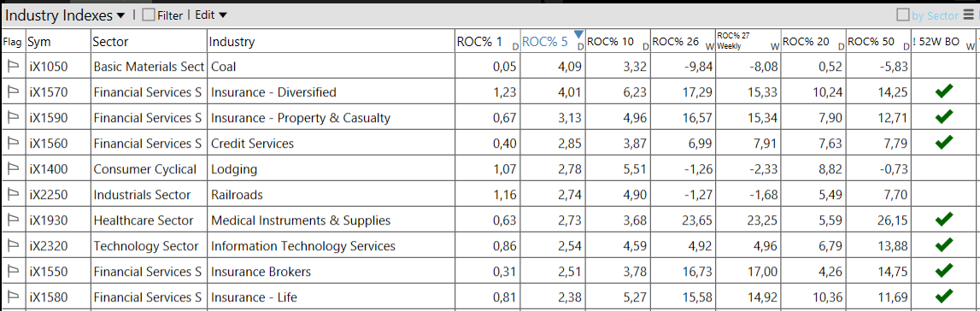Flag the Coal industry row

tap(13, 67)
